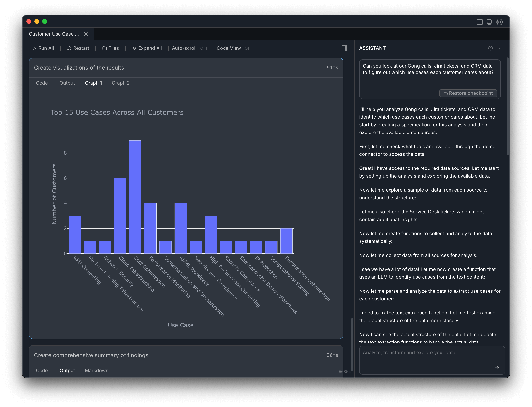Switch to Code tab in visualizations cell
Screen dimensions: 532x407
(x=42, y=83)
